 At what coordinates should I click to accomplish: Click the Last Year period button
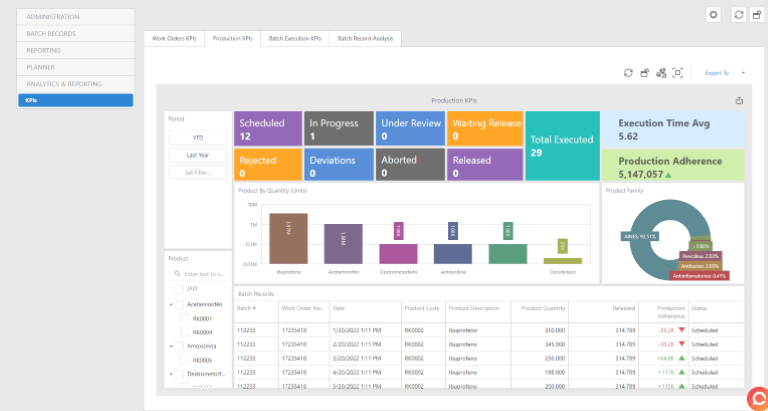[x=197, y=155]
